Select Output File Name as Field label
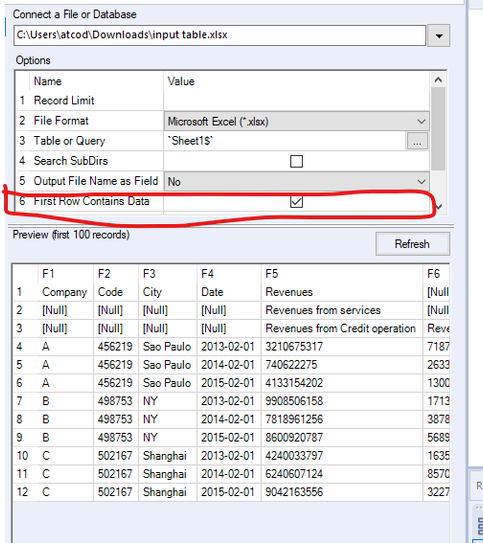483x543 pixels. click(x=96, y=181)
